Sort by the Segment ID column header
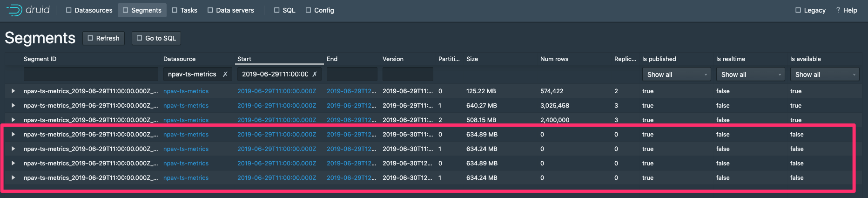The width and height of the screenshot is (868, 198). 40,59
